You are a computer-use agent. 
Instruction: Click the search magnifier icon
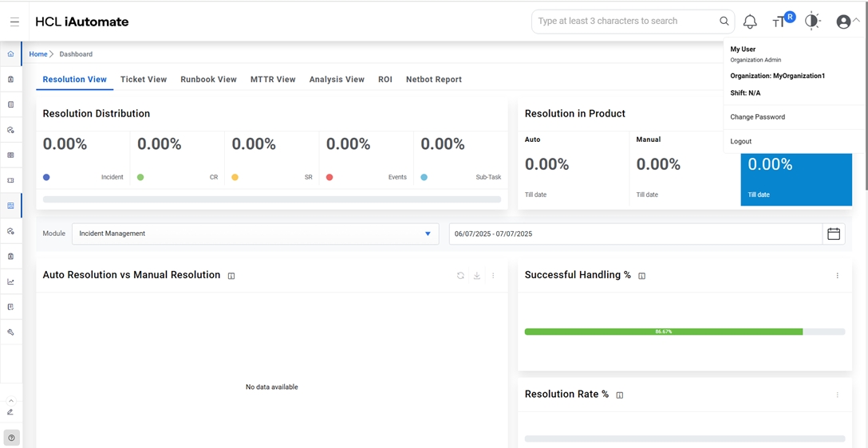[x=724, y=21]
